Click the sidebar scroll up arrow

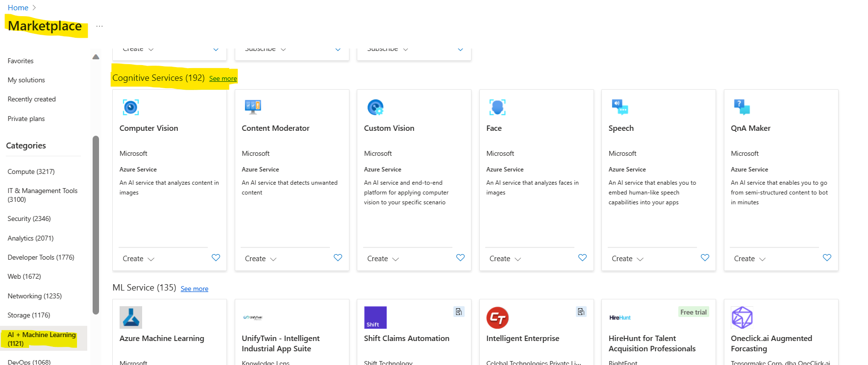96,57
